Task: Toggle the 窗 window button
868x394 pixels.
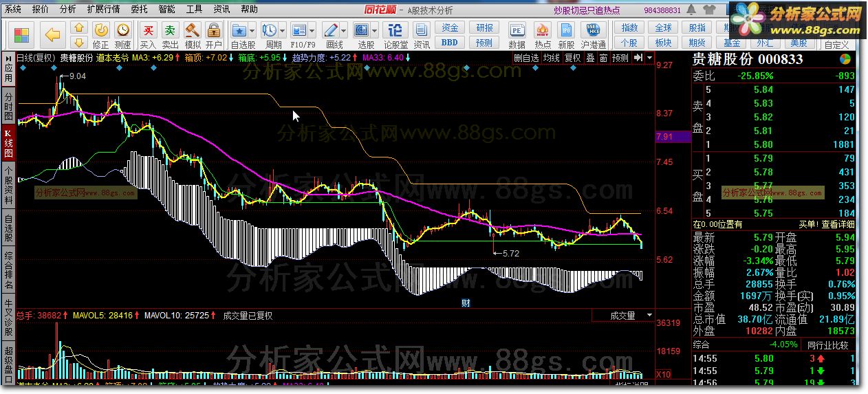Action: (603, 58)
